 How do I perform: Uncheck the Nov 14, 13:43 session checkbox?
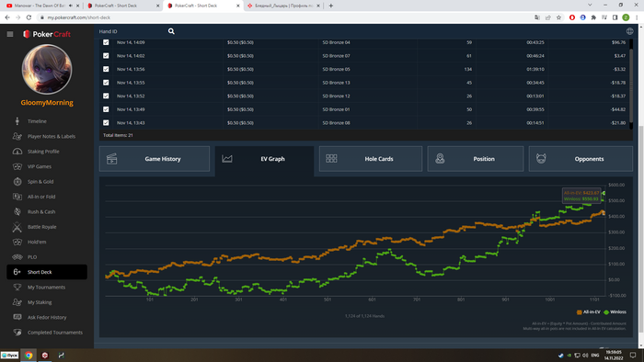[x=106, y=122]
